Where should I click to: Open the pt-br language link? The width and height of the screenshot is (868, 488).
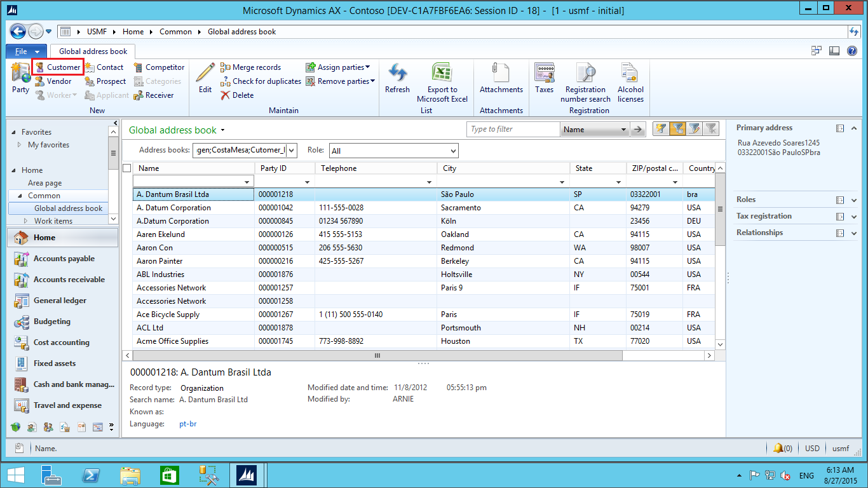(x=188, y=424)
